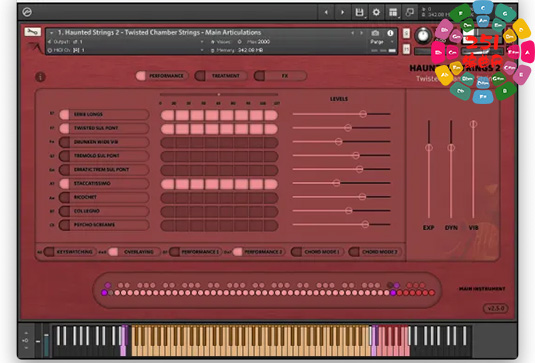Enable the Drunken Wide Vib articulation
This screenshot has height=363, width=535.
point(104,142)
